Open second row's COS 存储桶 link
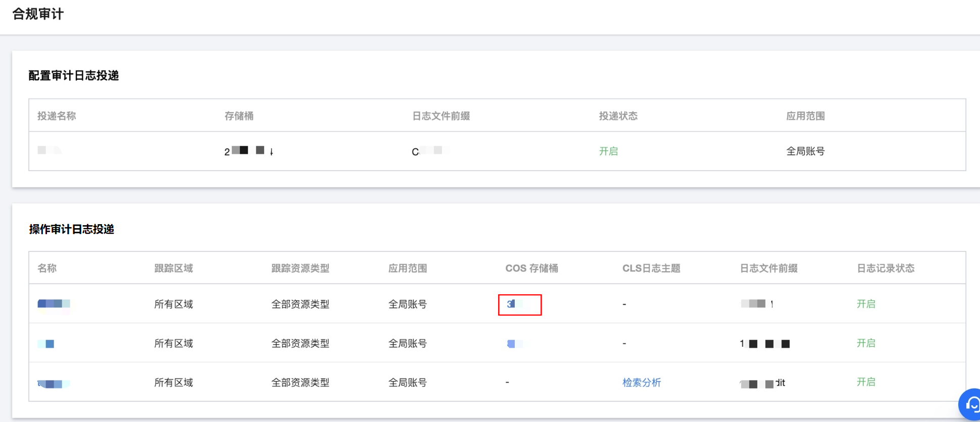This screenshot has width=980, height=422. coord(514,344)
